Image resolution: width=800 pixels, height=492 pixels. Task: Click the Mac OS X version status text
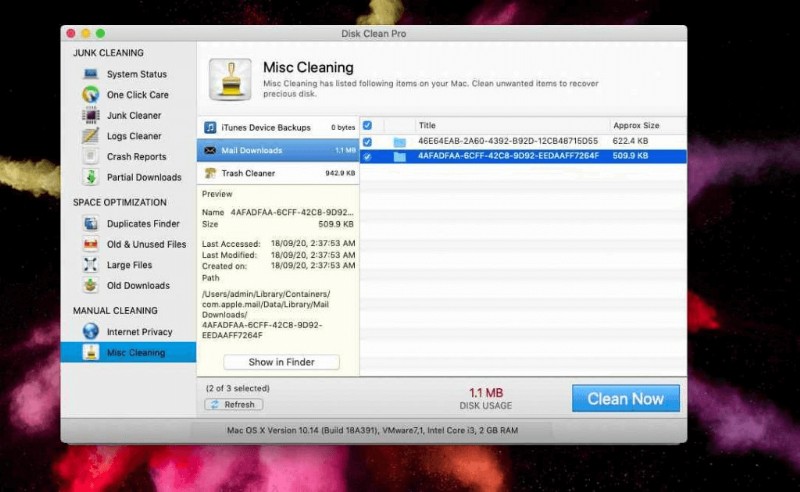(x=372, y=430)
